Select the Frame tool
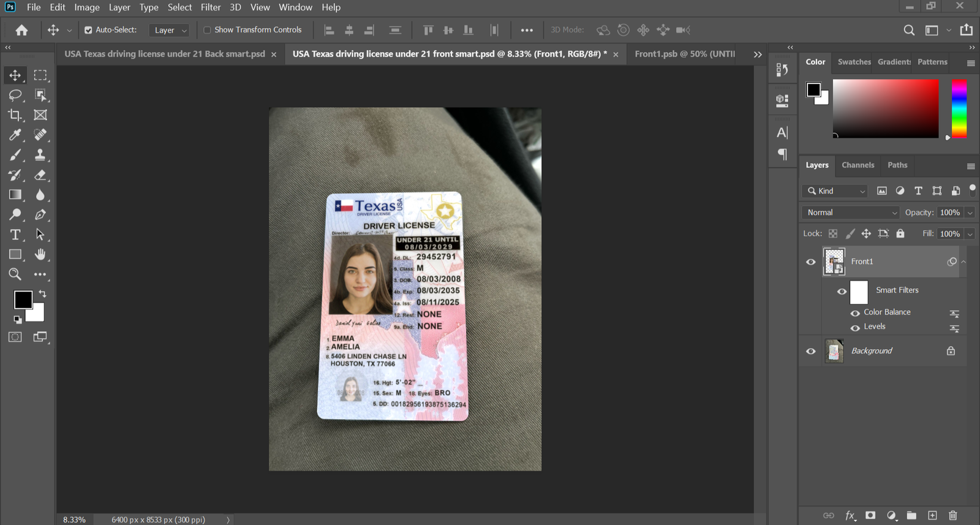Image resolution: width=980 pixels, height=525 pixels. tap(40, 115)
